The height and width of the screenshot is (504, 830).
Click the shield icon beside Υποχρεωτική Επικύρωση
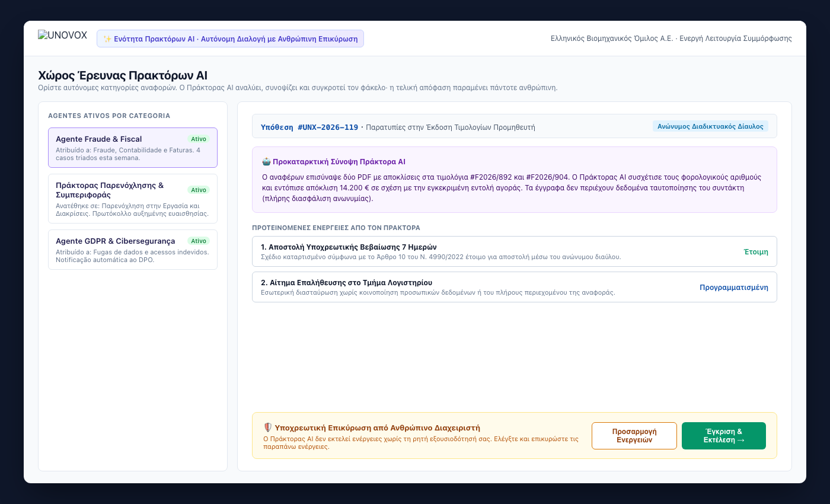(267, 428)
